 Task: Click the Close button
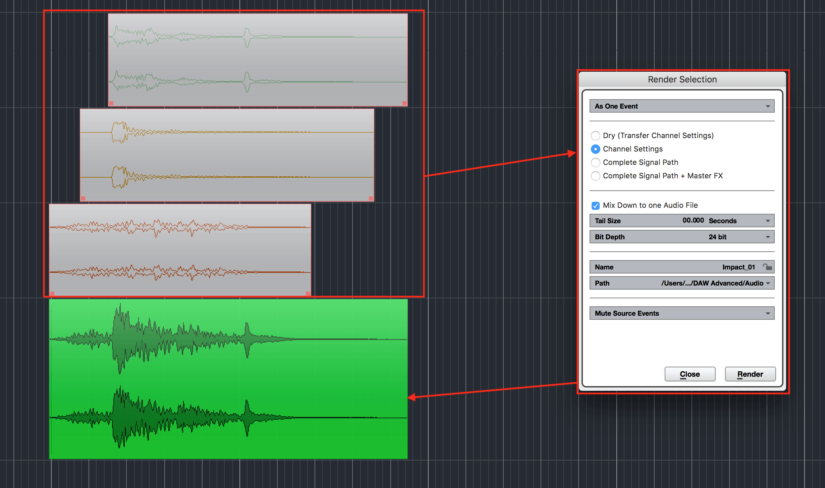coord(690,374)
